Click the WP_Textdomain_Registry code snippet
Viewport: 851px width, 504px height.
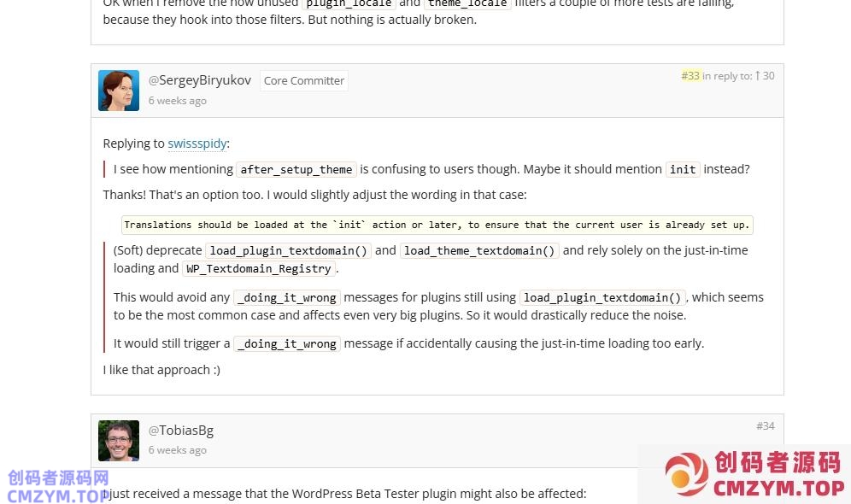[x=259, y=269]
